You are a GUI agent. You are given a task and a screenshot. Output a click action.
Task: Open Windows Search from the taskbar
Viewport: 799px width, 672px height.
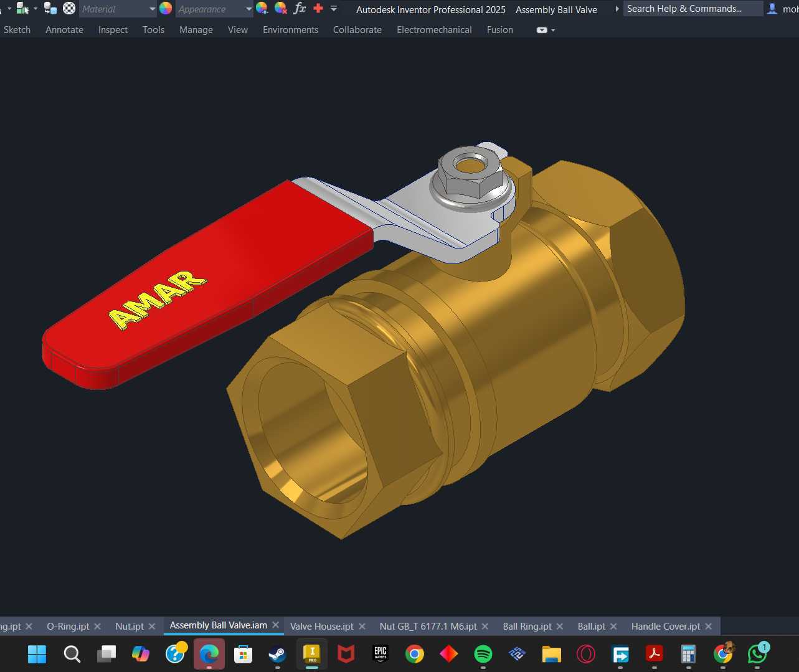72,654
